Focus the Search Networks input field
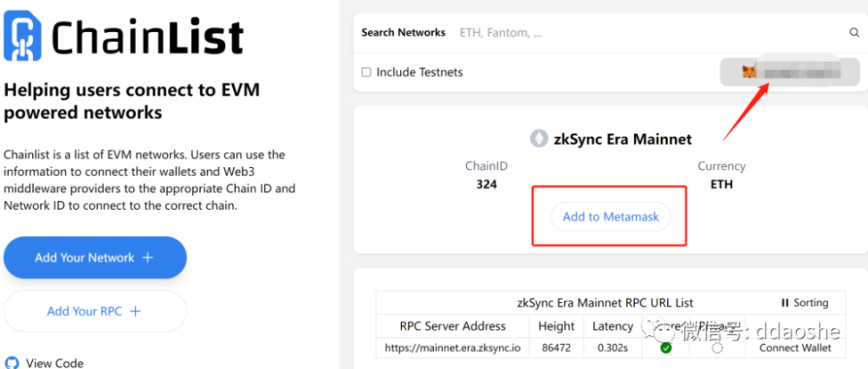The width and height of the screenshot is (868, 369). point(643,33)
